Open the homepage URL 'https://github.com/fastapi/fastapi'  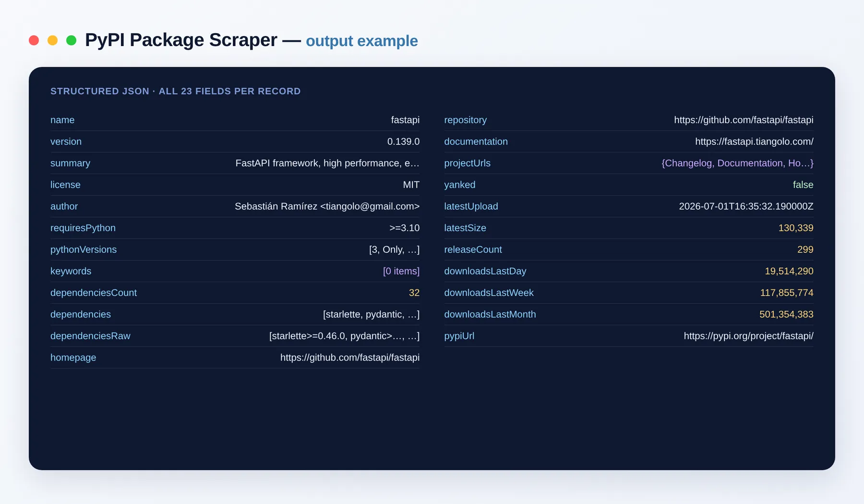click(x=350, y=358)
